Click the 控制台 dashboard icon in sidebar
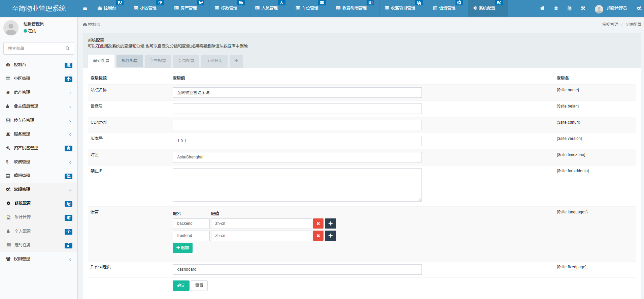This screenshot has width=644, height=299. pos(8,65)
